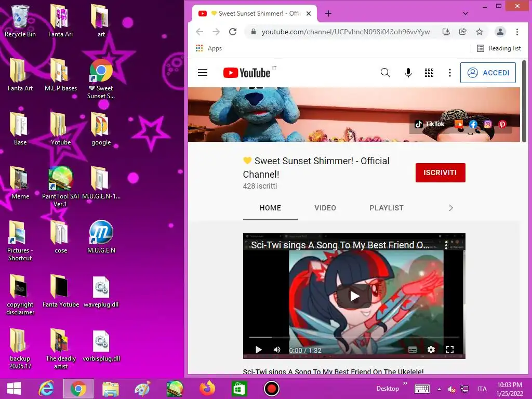The image size is (532, 399).
Task: Click the address bar URL field
Action: click(x=345, y=32)
